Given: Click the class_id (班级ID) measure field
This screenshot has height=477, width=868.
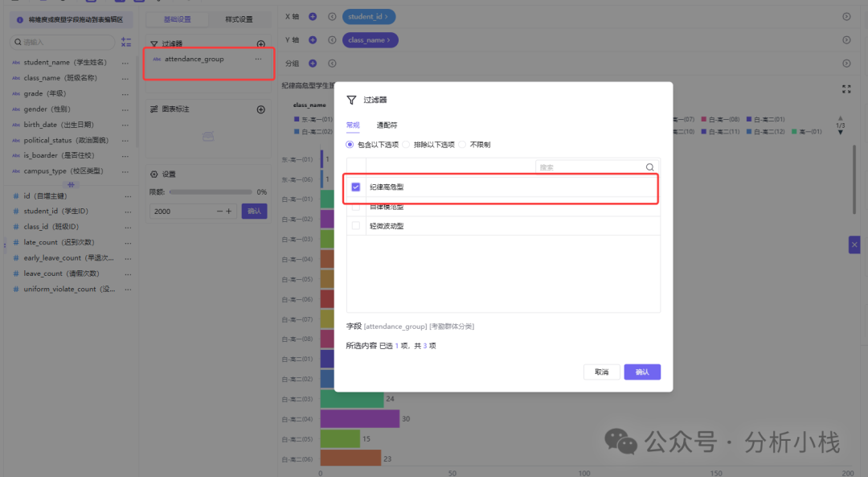Looking at the screenshot, I should coord(51,227).
